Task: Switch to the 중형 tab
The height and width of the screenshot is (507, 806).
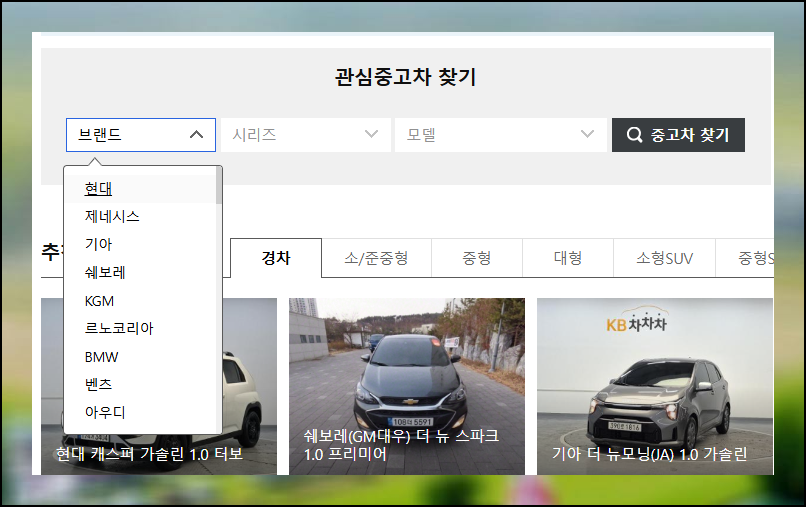Action: [x=477, y=258]
